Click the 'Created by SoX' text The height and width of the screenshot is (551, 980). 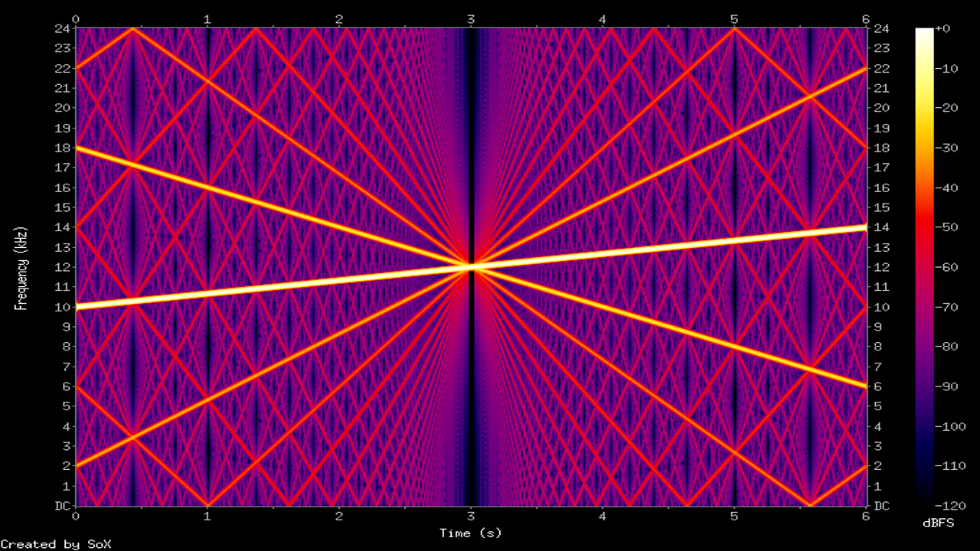pos(55,544)
